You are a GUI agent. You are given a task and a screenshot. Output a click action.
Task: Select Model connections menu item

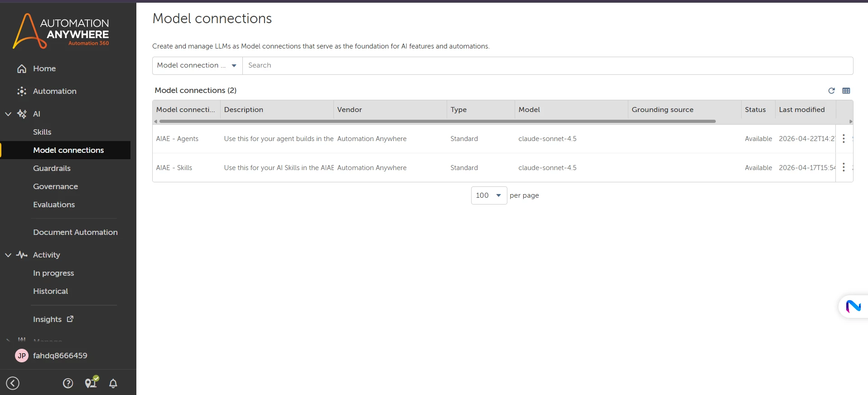coord(68,150)
